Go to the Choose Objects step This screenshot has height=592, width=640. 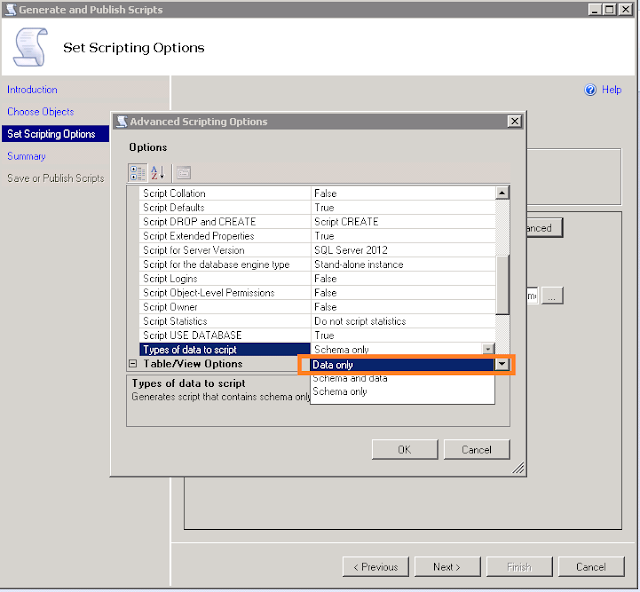(40, 111)
